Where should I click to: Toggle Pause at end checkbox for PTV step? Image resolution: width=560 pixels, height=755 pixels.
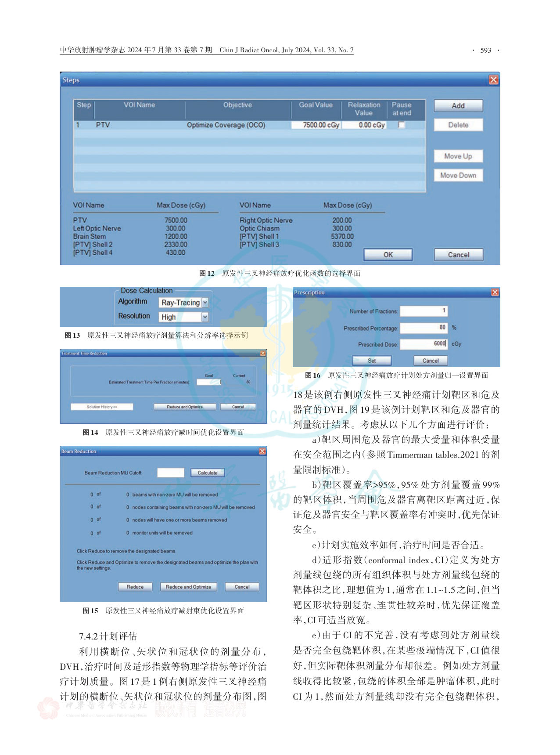tap(401, 125)
